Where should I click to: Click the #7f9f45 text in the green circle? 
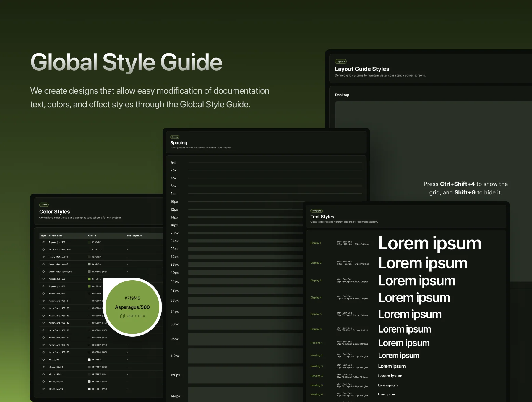pyautogui.click(x=132, y=298)
